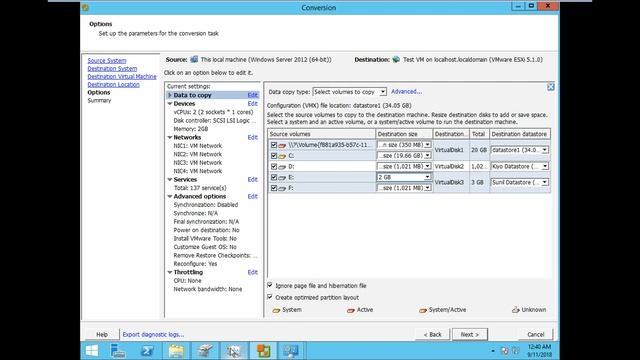This screenshot has width=640, height=360.
Task: Edit the Devices settings
Action: [253, 104]
